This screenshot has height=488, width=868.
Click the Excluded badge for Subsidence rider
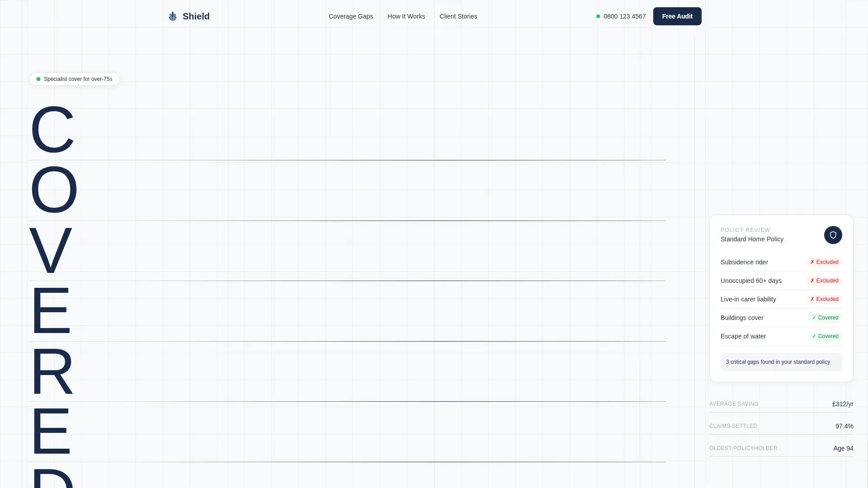pos(824,262)
